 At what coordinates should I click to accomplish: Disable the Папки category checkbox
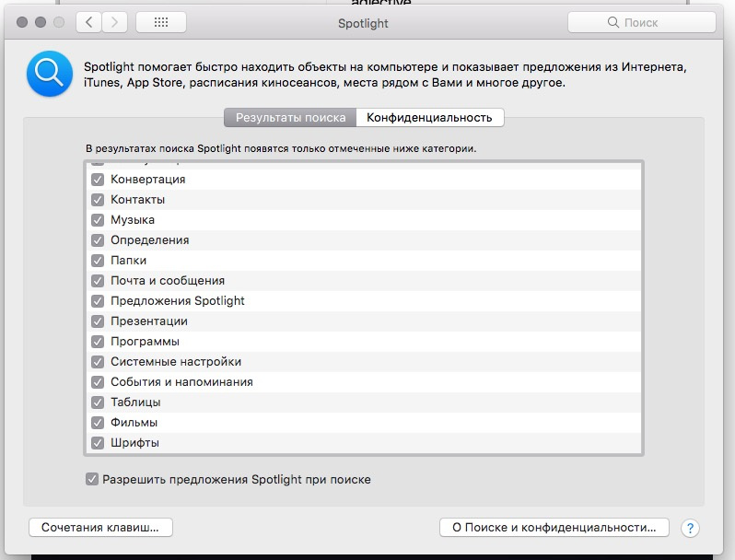(98, 261)
